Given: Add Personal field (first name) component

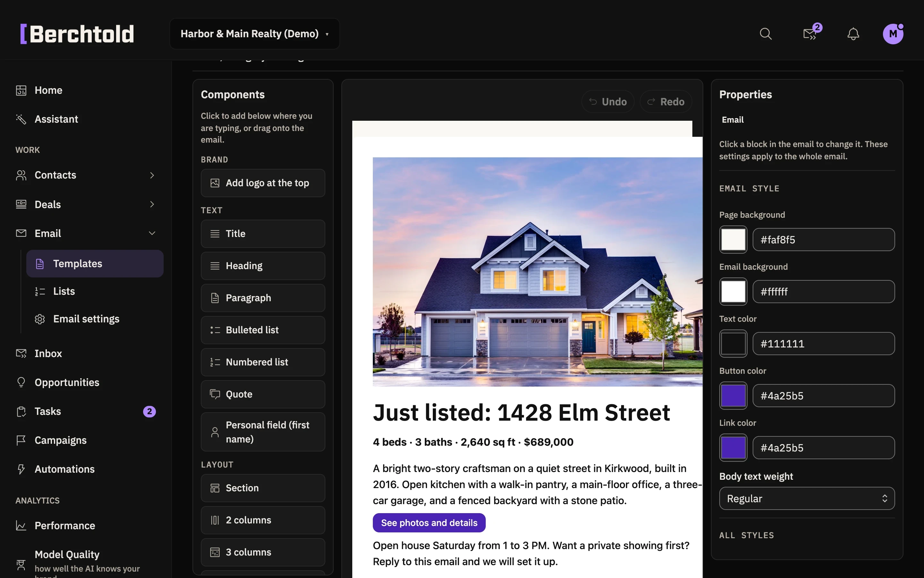Looking at the screenshot, I should (263, 432).
